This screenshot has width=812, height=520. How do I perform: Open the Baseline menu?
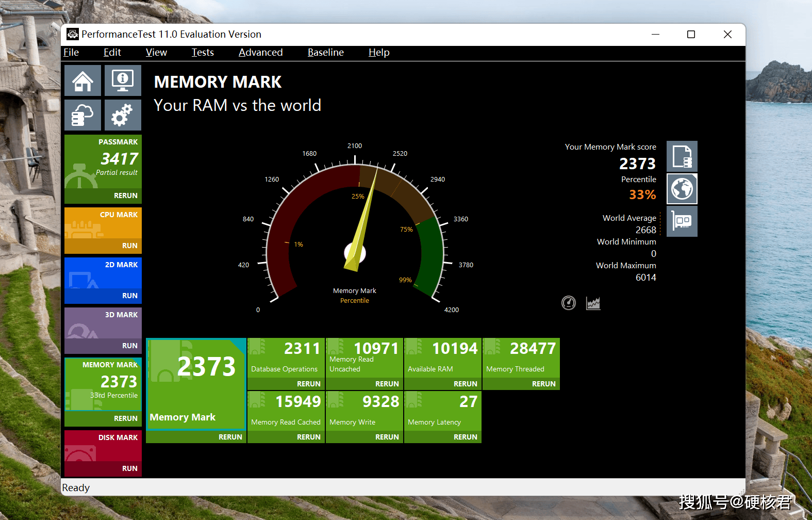pyautogui.click(x=326, y=53)
